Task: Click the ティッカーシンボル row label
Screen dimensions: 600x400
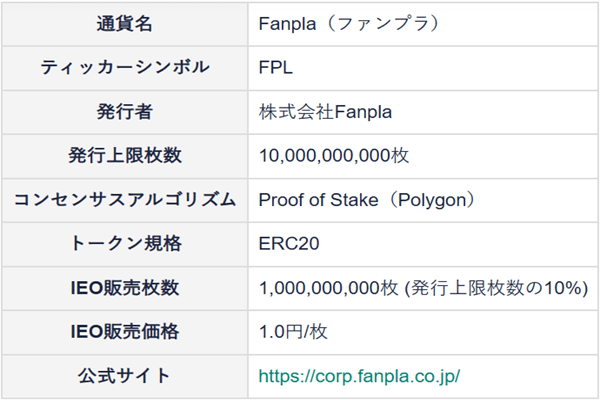Action: 125,67
